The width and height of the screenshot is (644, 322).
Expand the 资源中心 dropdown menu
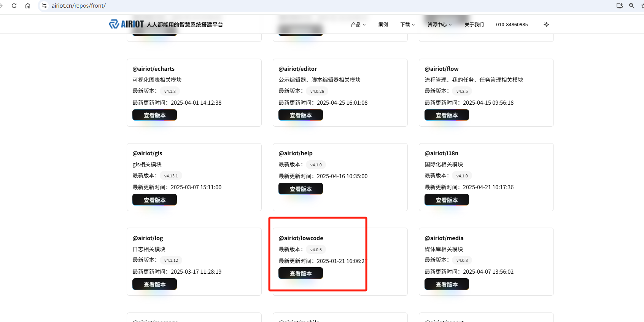(439, 24)
